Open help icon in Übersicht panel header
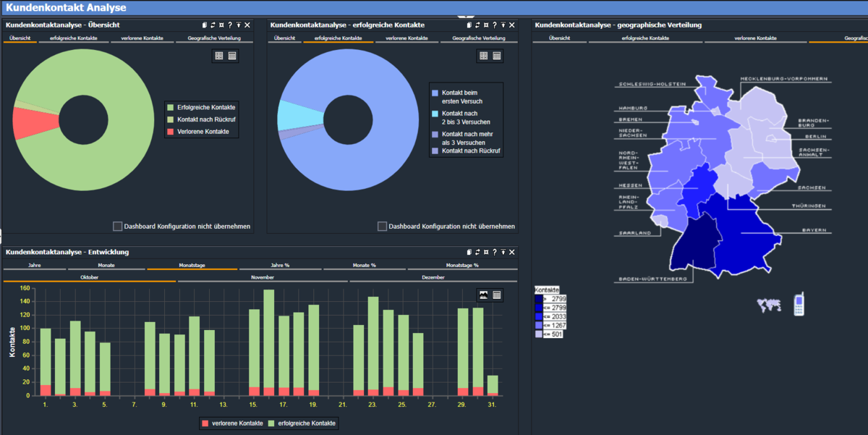This screenshot has width=868, height=435. [230, 25]
